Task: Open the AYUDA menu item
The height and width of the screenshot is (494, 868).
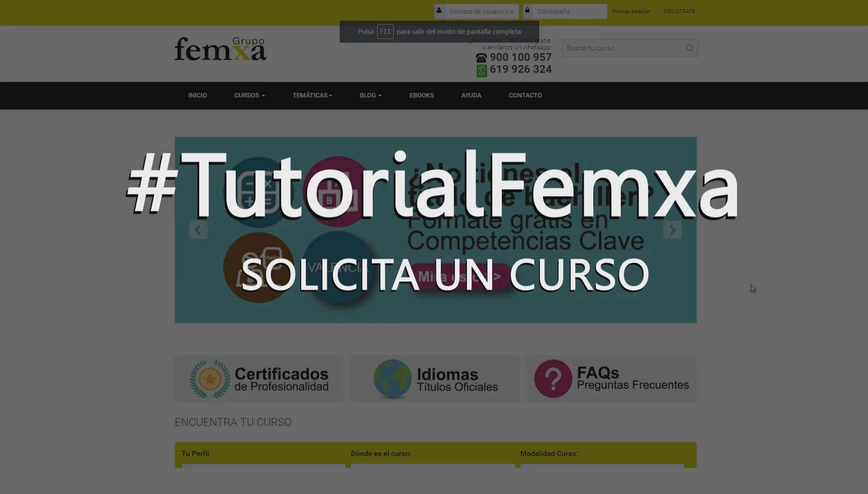Action: click(x=471, y=95)
